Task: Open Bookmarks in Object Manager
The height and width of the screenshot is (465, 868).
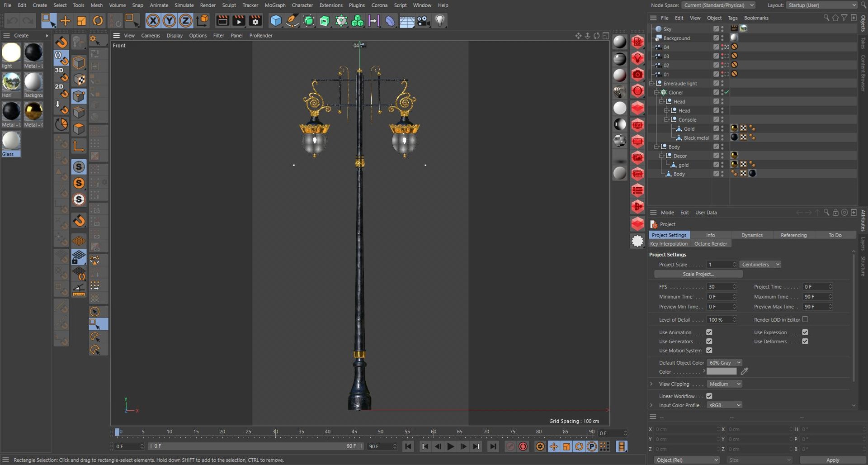Action: pos(756,18)
